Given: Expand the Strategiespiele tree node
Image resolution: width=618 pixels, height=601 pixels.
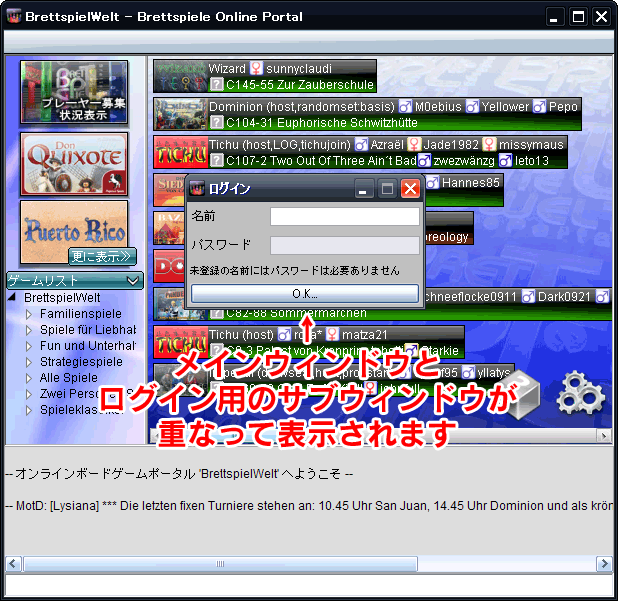Looking at the screenshot, I should [28, 362].
